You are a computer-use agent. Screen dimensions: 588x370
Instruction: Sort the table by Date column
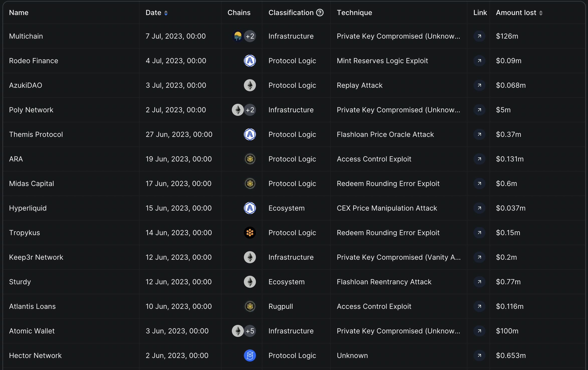166,13
